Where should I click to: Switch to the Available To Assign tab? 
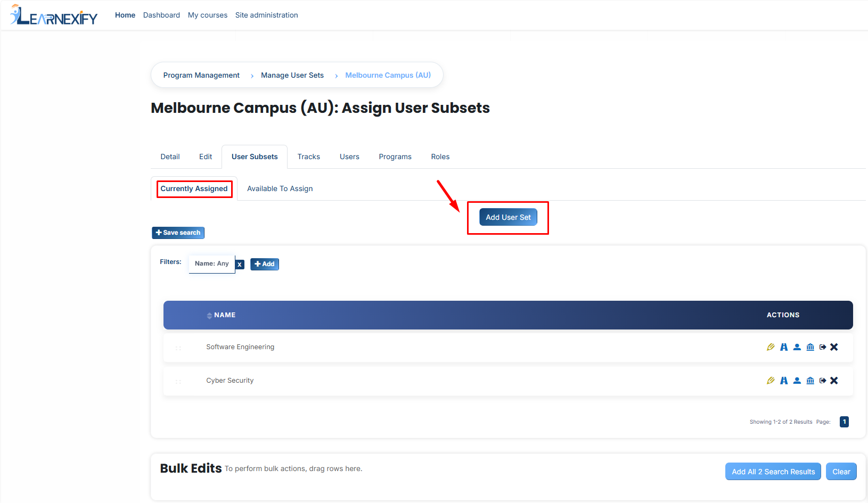(280, 189)
